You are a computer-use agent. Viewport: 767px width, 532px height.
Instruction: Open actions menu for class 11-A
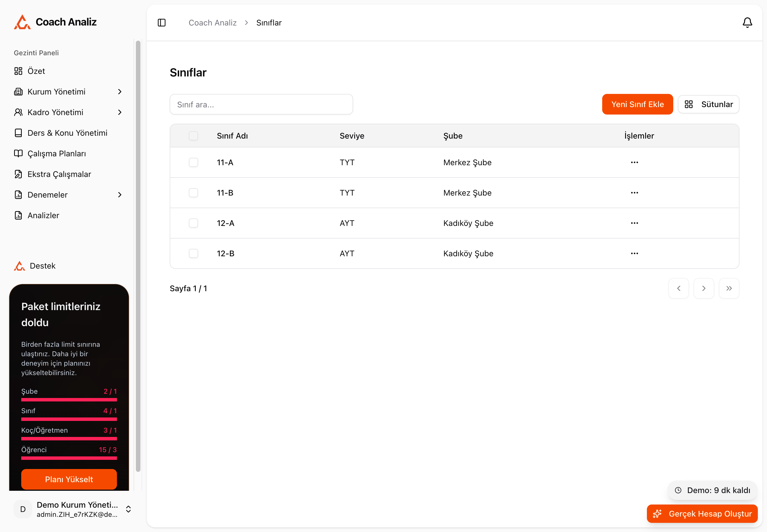634,162
